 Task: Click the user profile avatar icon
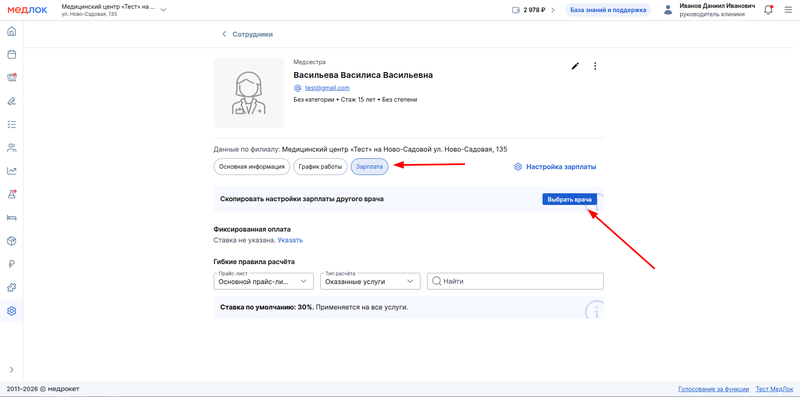pos(668,10)
